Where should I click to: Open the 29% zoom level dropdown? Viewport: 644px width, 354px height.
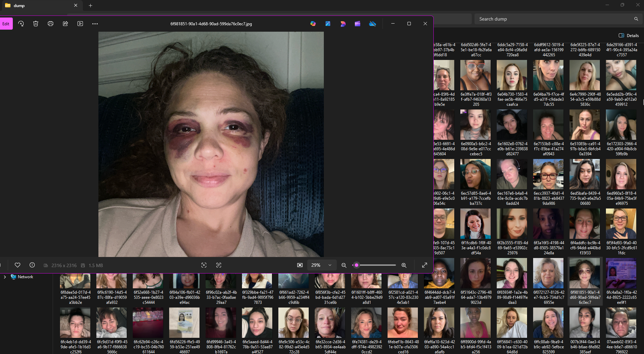click(x=321, y=265)
